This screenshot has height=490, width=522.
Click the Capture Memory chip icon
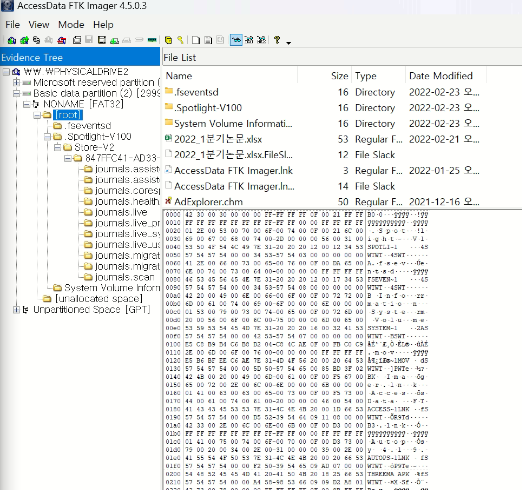click(x=152, y=40)
